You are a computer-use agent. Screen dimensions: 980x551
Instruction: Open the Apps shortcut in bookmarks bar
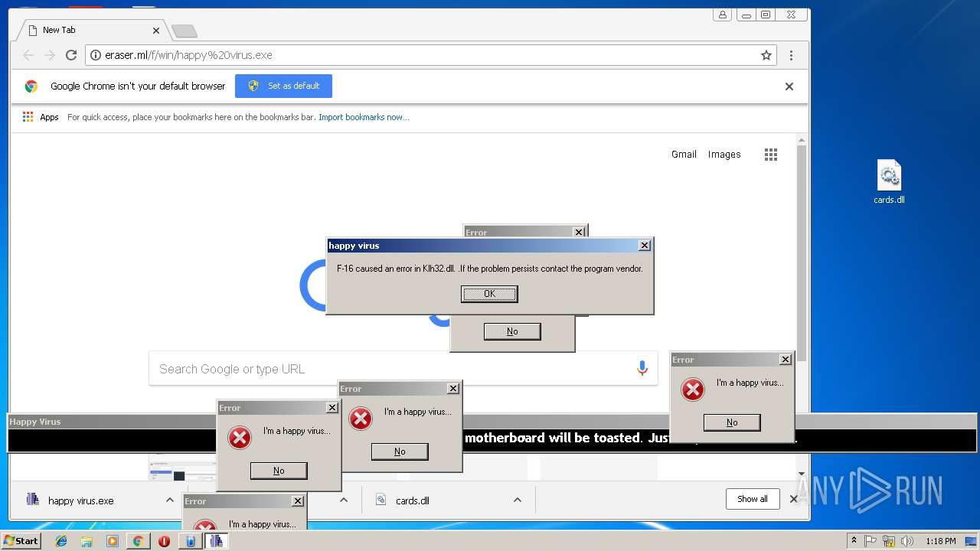(x=41, y=117)
